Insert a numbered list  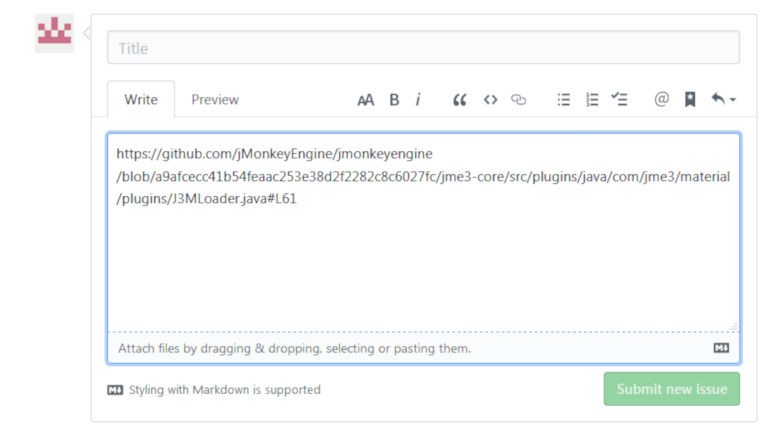tap(592, 100)
